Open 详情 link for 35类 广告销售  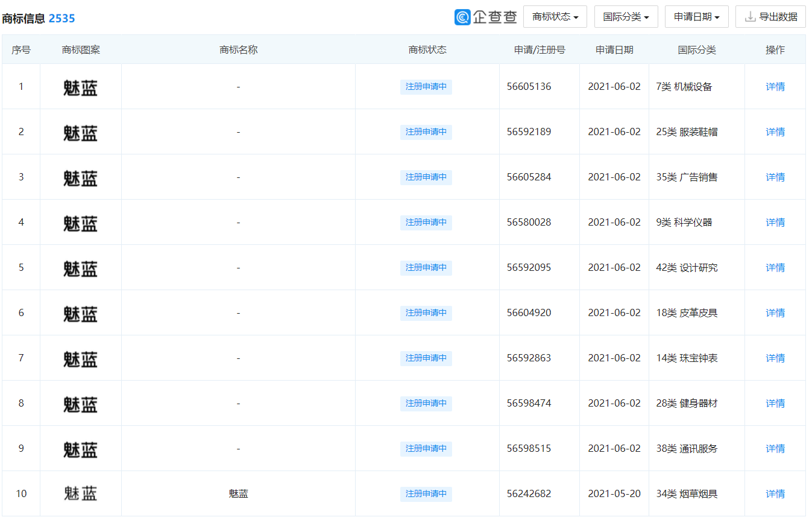click(775, 177)
